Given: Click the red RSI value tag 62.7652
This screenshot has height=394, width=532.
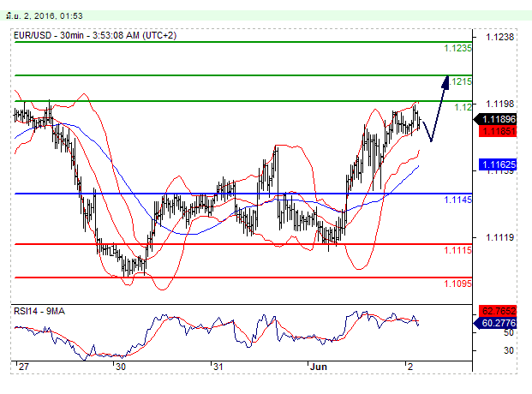Looking at the screenshot, I should click(498, 311).
